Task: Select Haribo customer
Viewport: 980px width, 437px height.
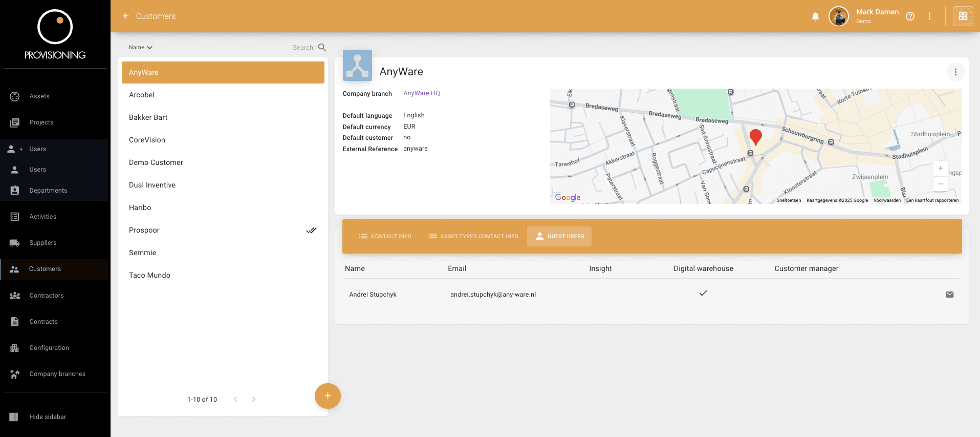Action: pyautogui.click(x=223, y=207)
